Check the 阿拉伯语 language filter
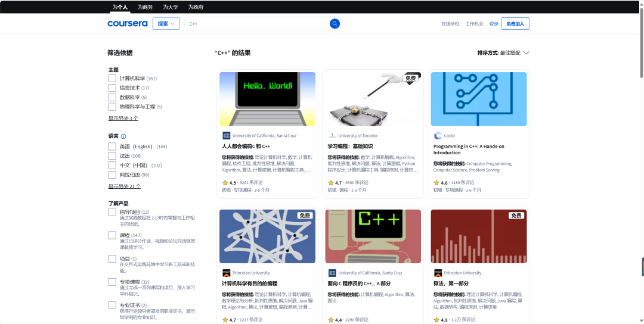 pos(112,175)
